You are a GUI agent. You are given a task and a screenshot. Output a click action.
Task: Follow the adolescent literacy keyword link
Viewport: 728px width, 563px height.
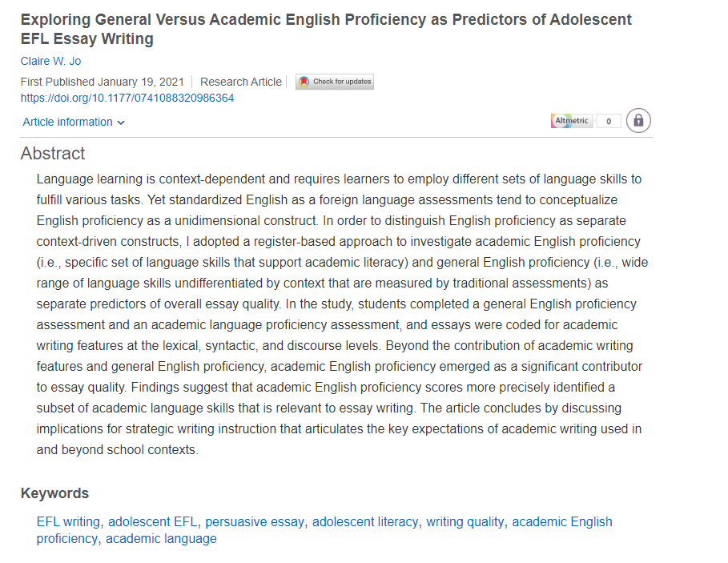[x=365, y=521]
